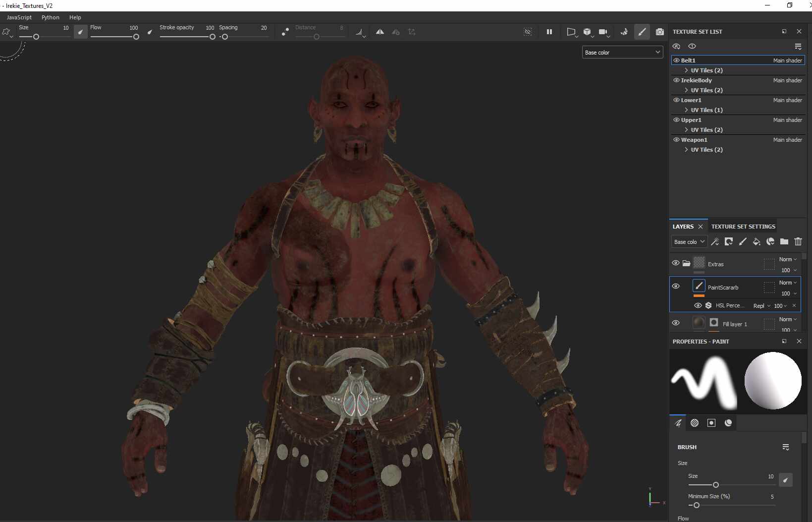
Task: Add a fill layer with bucket icon
Action: [x=756, y=241]
